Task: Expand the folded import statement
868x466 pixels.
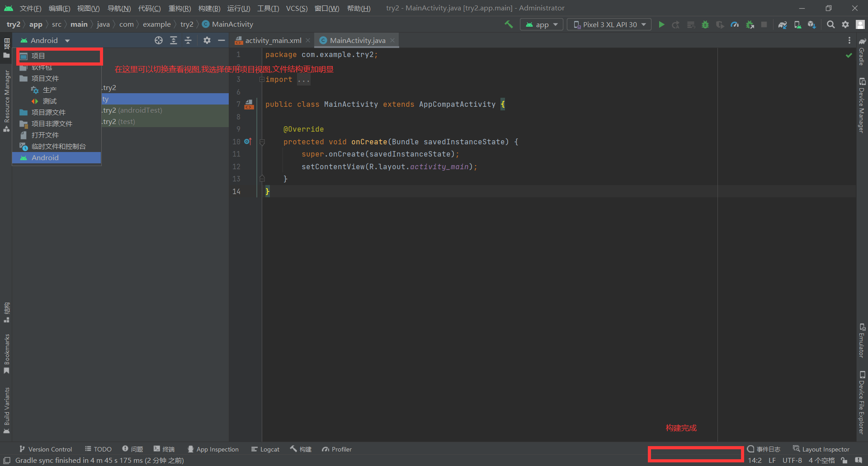Action: [262, 80]
